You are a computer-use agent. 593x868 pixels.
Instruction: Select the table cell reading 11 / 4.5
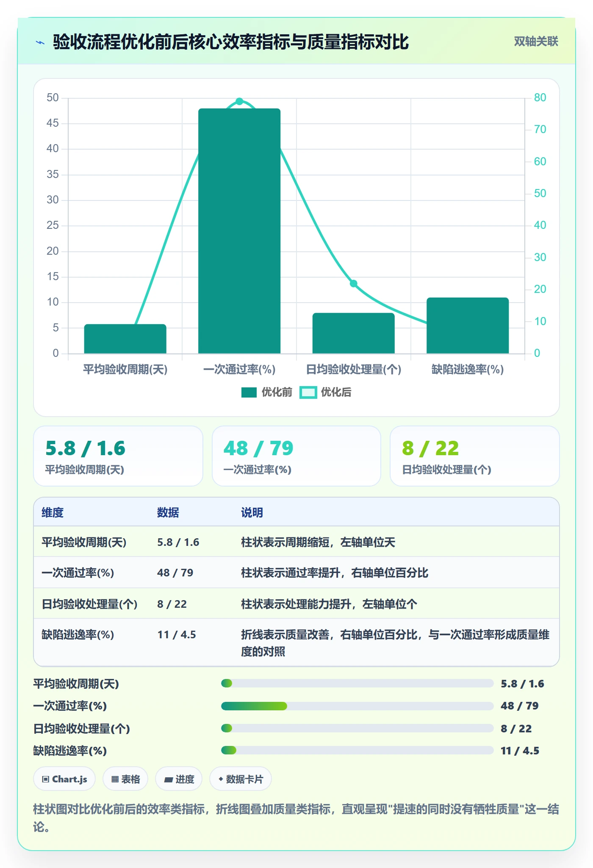(x=177, y=634)
